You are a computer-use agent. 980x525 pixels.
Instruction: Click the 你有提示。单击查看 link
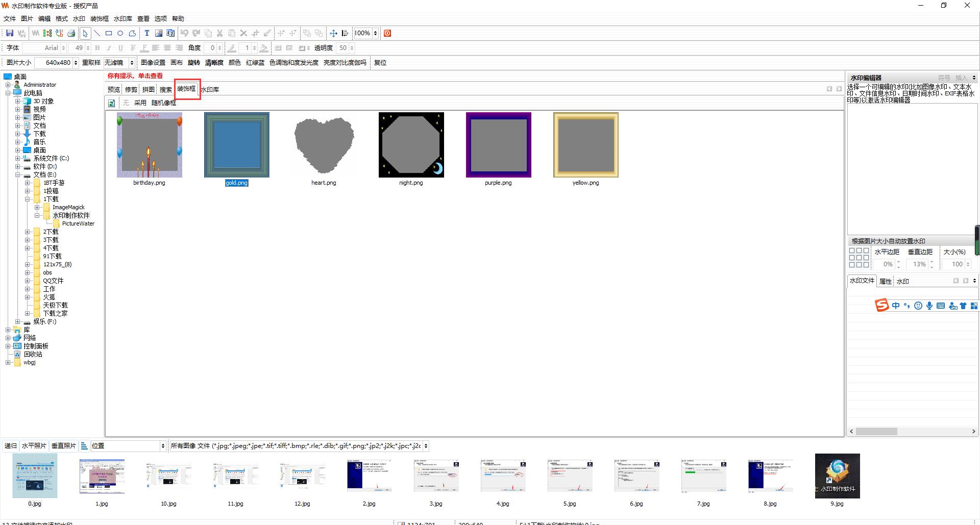click(x=135, y=76)
